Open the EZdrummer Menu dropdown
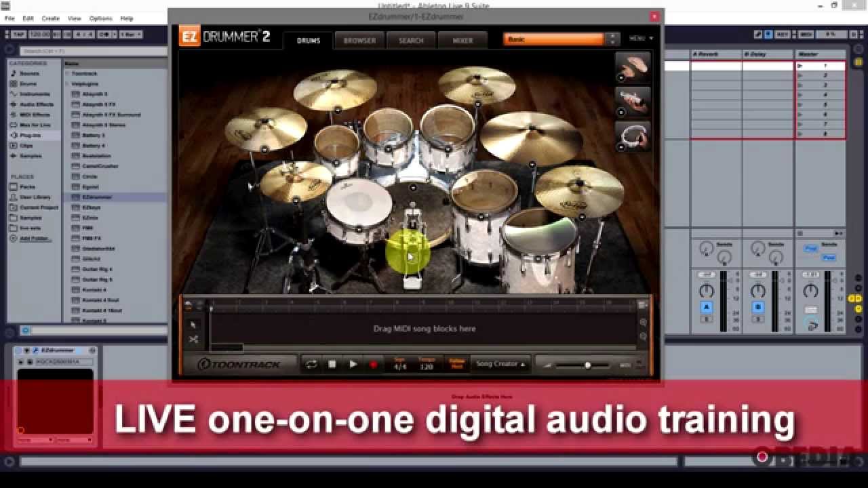 pyautogui.click(x=641, y=39)
